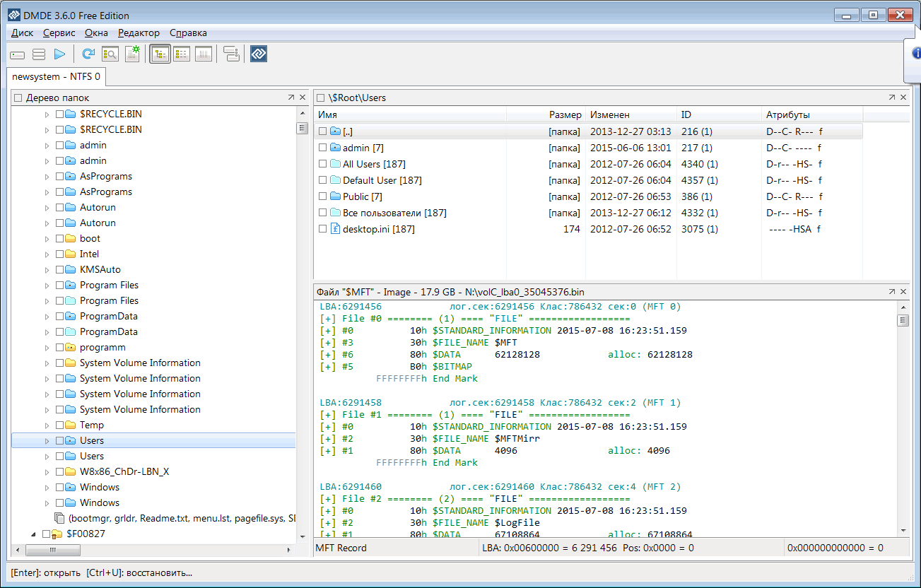
Task: Click the blue refresh arrow icon
Action: pos(88,54)
